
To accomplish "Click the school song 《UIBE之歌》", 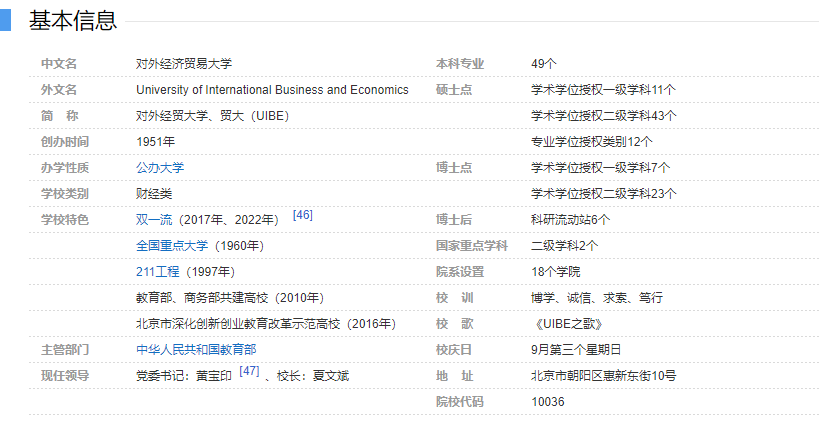I will click(x=567, y=324).
